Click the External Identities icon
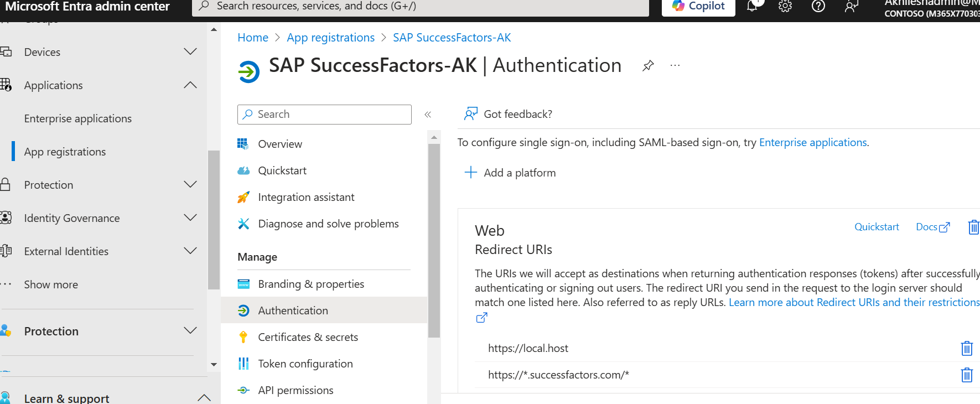980x404 pixels. click(6, 251)
